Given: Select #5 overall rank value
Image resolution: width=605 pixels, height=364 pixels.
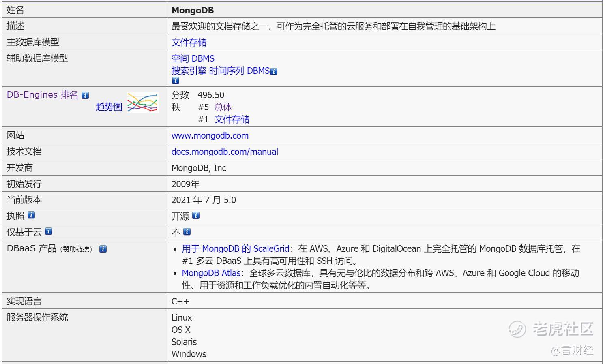Looking at the screenshot, I should point(204,107).
